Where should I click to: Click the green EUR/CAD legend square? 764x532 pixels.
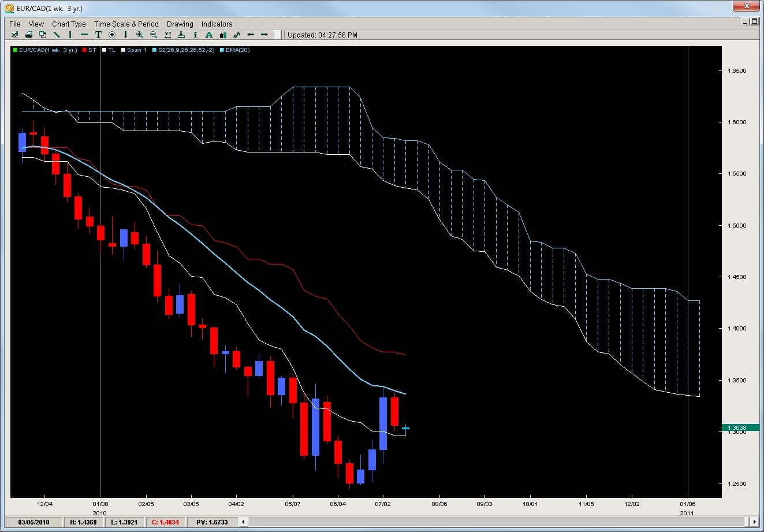[x=15, y=50]
